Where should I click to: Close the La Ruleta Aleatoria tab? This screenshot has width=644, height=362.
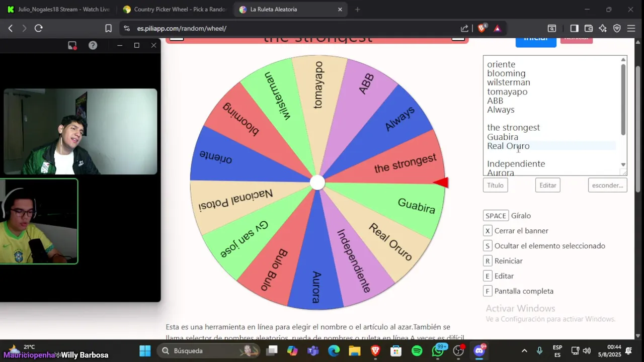point(340,9)
